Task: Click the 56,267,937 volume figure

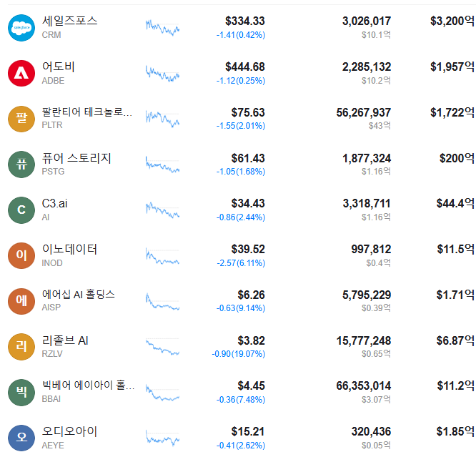Action: click(x=364, y=113)
